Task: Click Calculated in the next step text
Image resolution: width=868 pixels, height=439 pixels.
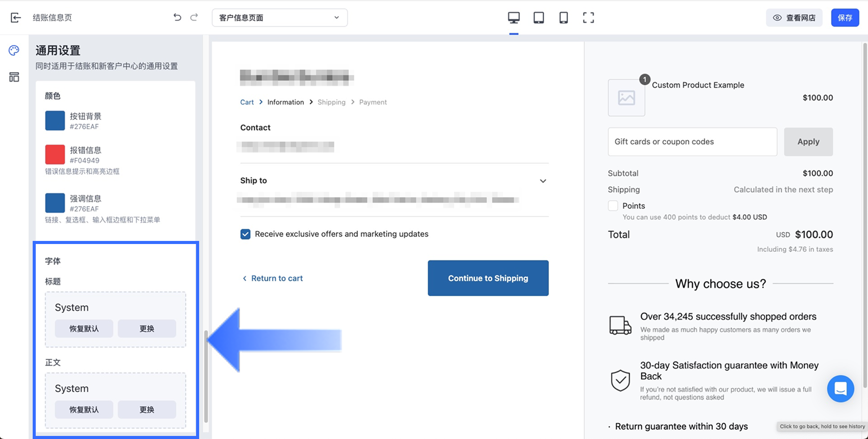Action: point(783,189)
